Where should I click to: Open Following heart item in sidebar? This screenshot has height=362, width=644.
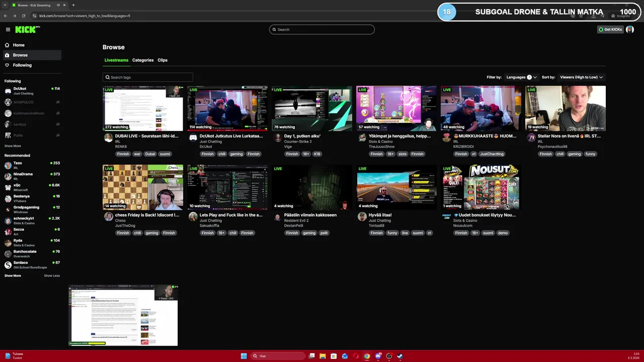22,65
